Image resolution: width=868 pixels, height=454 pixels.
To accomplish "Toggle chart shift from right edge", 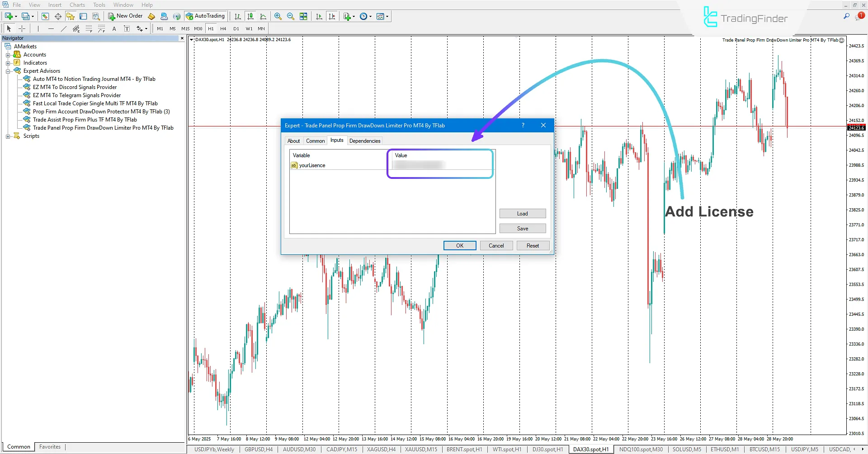I will point(332,16).
